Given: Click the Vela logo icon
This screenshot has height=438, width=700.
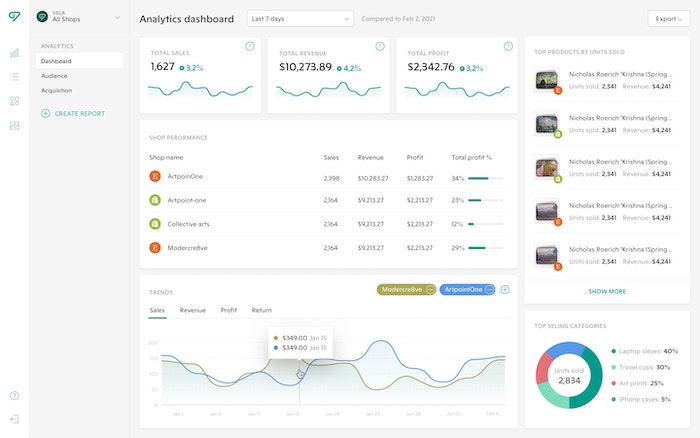Looking at the screenshot, I should (x=14, y=17).
